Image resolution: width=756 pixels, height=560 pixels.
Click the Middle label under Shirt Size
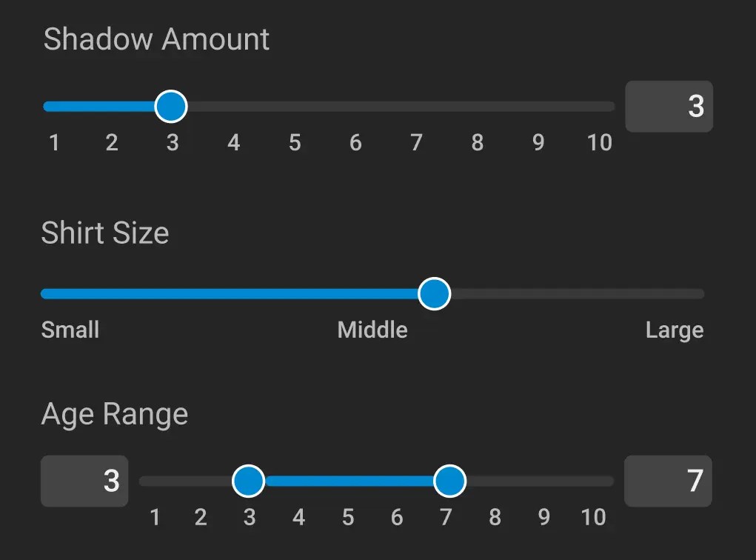[372, 330]
